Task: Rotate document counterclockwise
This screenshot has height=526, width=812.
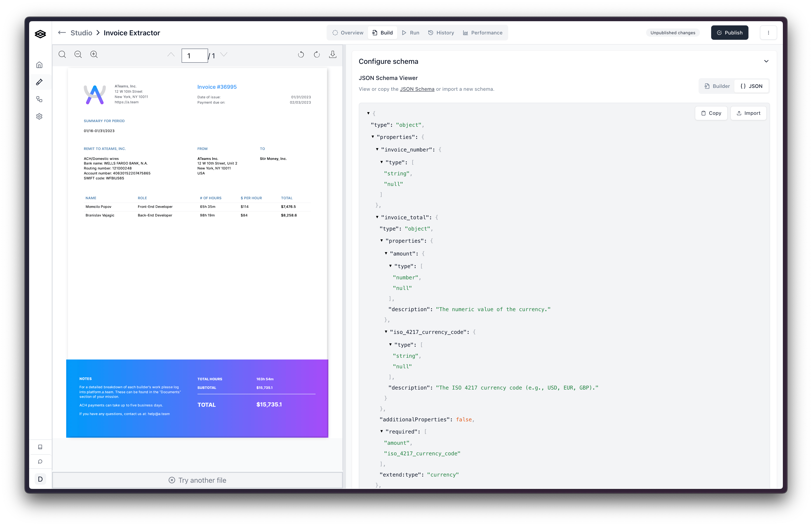Action: tap(301, 55)
